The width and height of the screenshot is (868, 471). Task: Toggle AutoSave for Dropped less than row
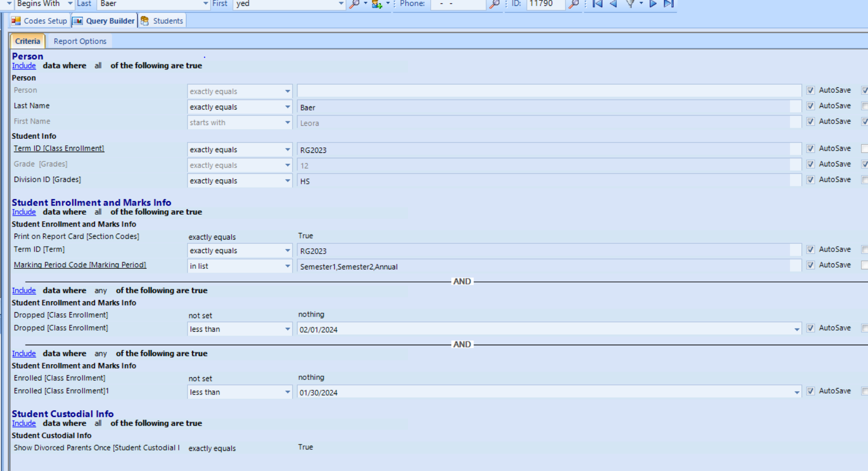pos(811,328)
